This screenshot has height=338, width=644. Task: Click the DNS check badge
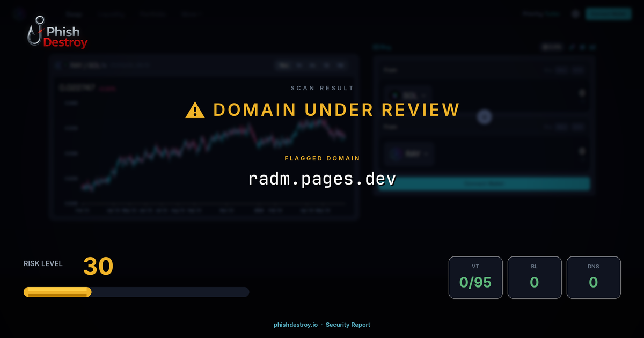tap(594, 277)
